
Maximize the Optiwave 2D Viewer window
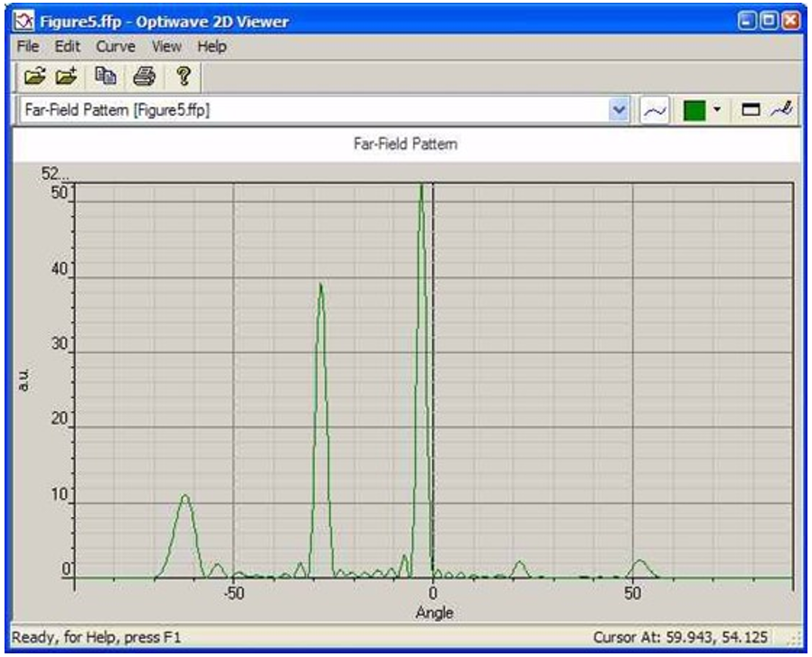tap(769, 19)
